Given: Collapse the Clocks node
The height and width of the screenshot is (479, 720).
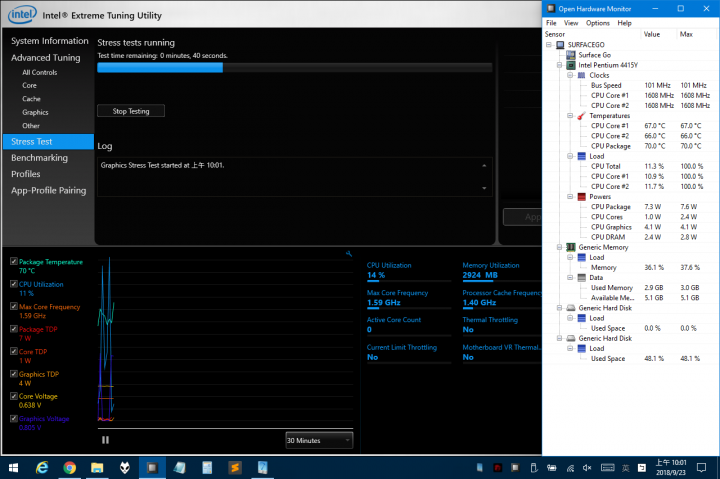Looking at the screenshot, I should click(x=570, y=75).
